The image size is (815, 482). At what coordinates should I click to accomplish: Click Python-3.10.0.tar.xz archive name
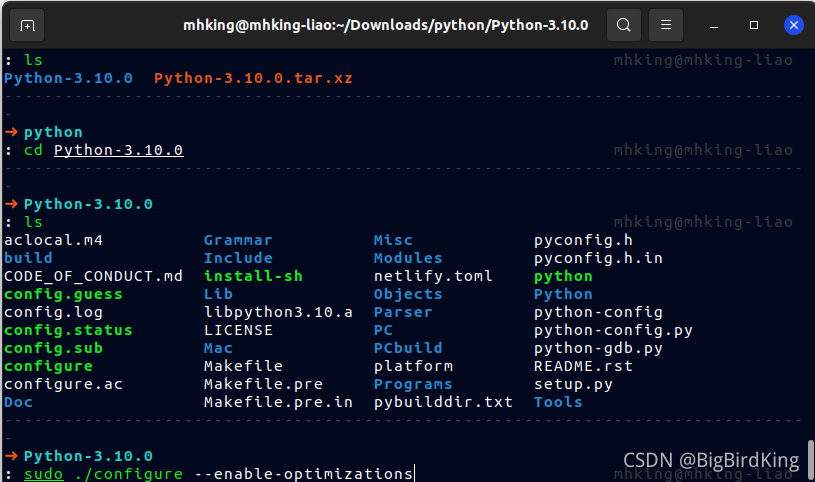point(253,78)
